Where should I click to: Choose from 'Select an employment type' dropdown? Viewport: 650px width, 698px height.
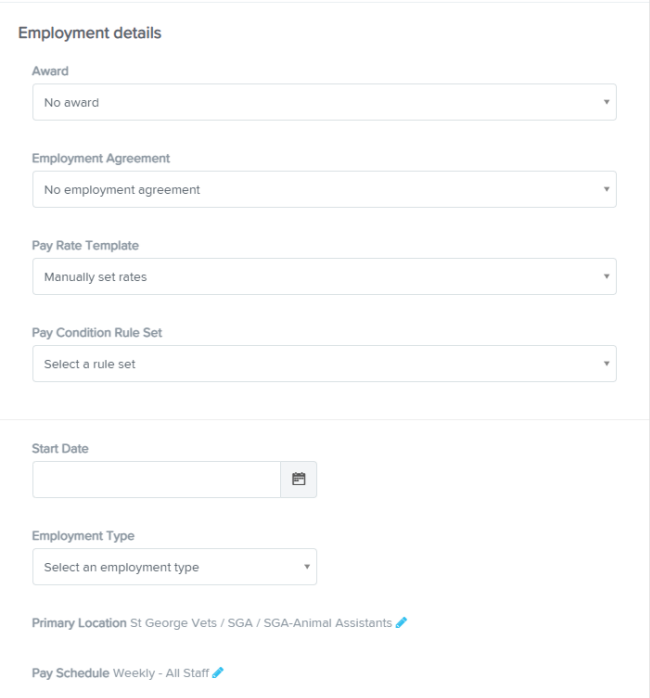(x=175, y=567)
